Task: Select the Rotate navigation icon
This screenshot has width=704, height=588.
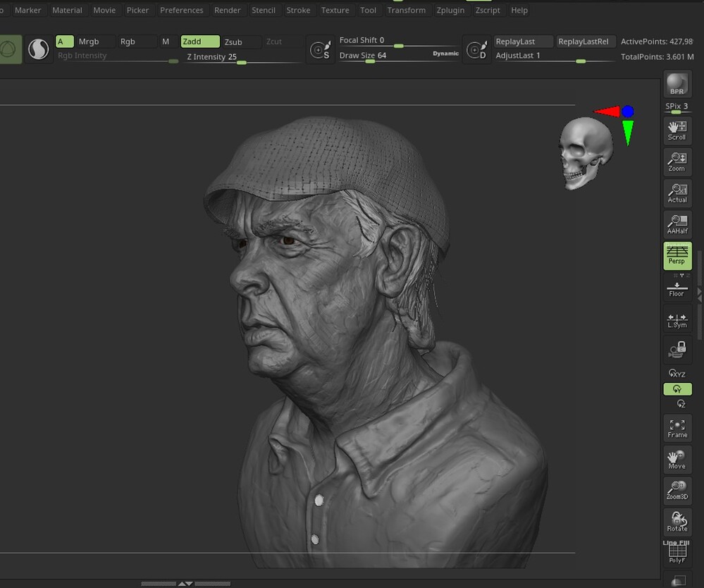Action: pyautogui.click(x=677, y=522)
